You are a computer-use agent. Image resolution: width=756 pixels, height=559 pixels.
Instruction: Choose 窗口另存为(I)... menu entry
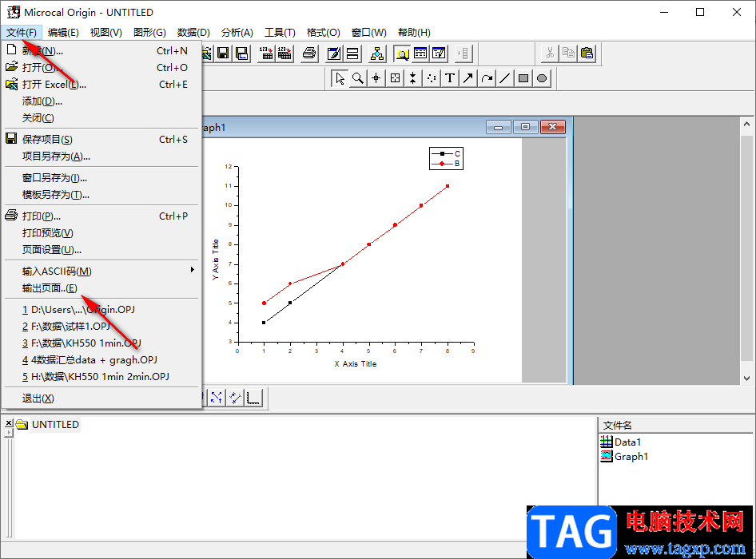click(101, 178)
